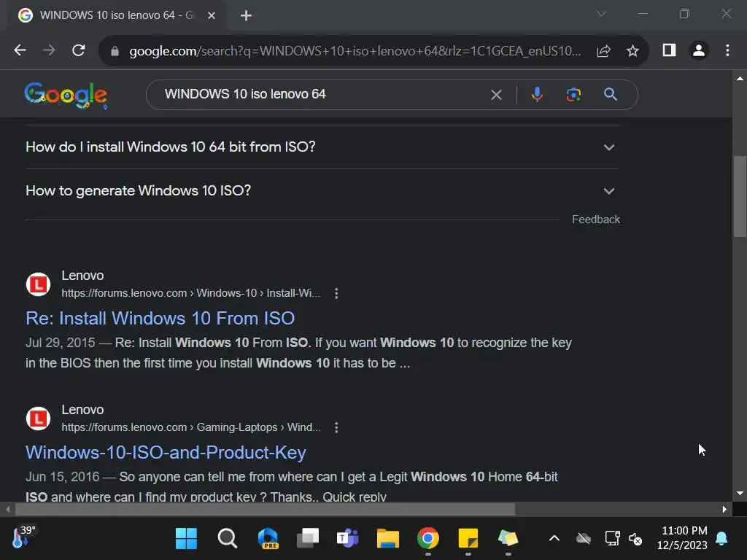Share this page from the address bar
This screenshot has height=560, width=747.
(x=603, y=51)
